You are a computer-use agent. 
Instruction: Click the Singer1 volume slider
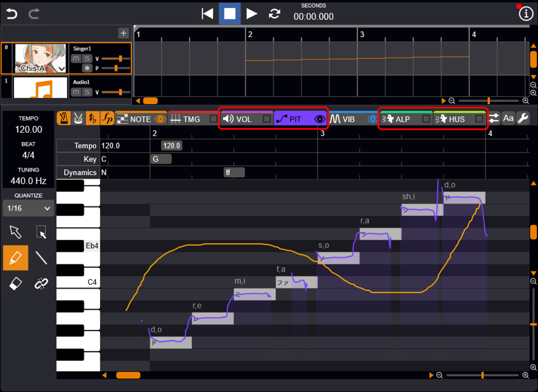pos(116,58)
